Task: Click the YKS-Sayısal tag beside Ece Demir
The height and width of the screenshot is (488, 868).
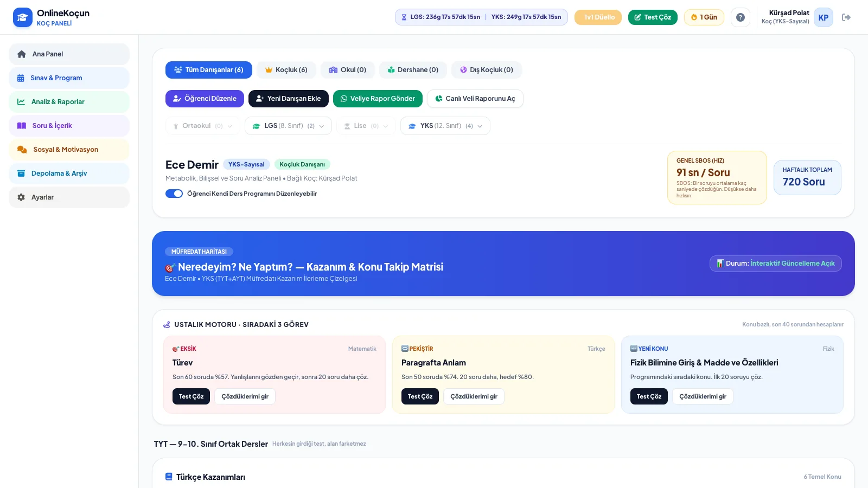Action: pos(246,164)
